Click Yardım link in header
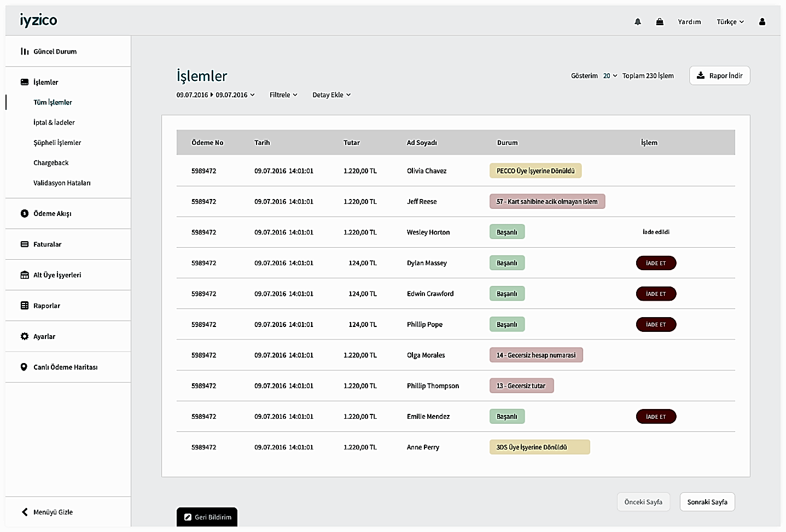This screenshot has height=532, width=786. 689,22
